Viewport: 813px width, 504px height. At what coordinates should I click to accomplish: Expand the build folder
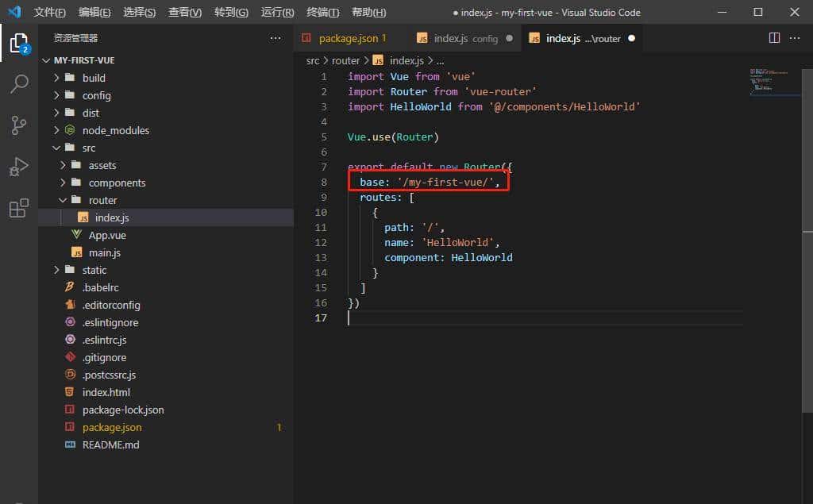click(x=94, y=78)
